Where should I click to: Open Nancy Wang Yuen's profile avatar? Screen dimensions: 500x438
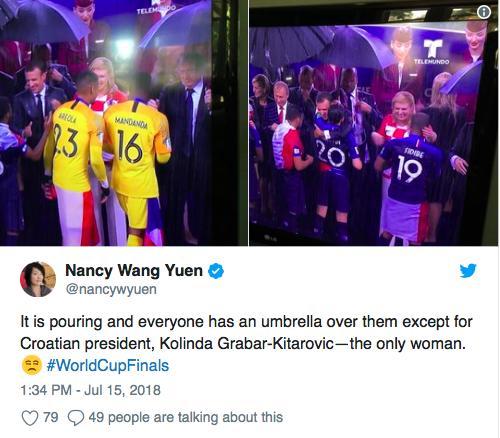(38, 279)
